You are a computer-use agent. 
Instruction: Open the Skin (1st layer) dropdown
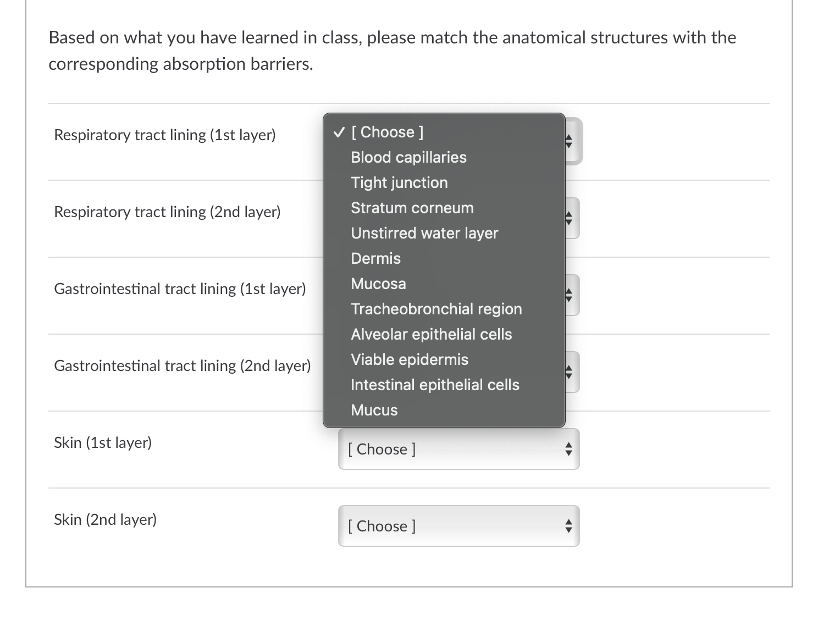pyautogui.click(x=458, y=449)
